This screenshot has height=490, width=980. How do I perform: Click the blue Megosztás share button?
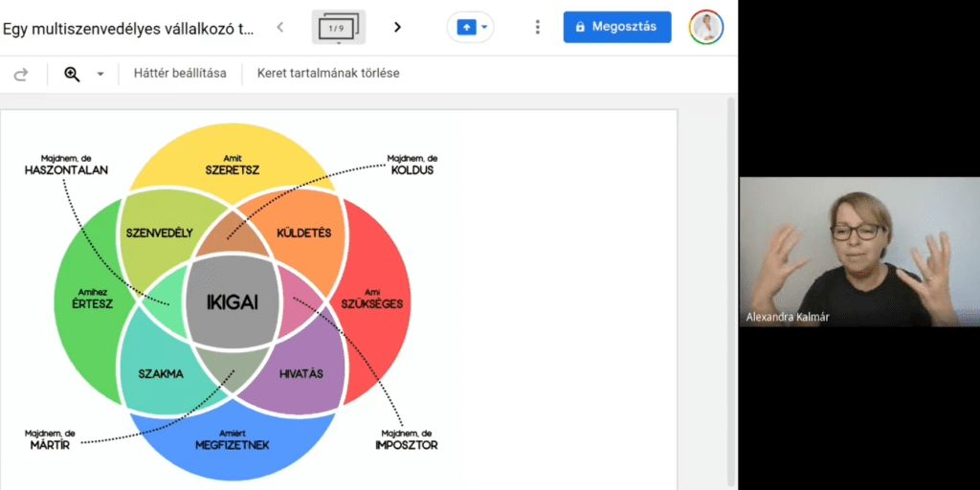pos(617,27)
